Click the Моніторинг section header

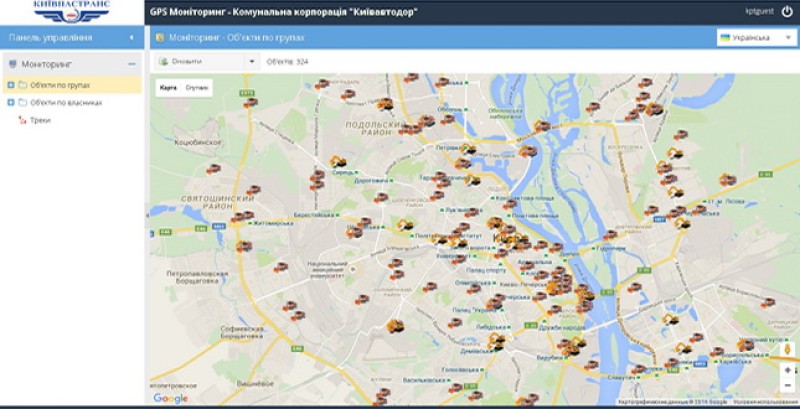coord(72,64)
